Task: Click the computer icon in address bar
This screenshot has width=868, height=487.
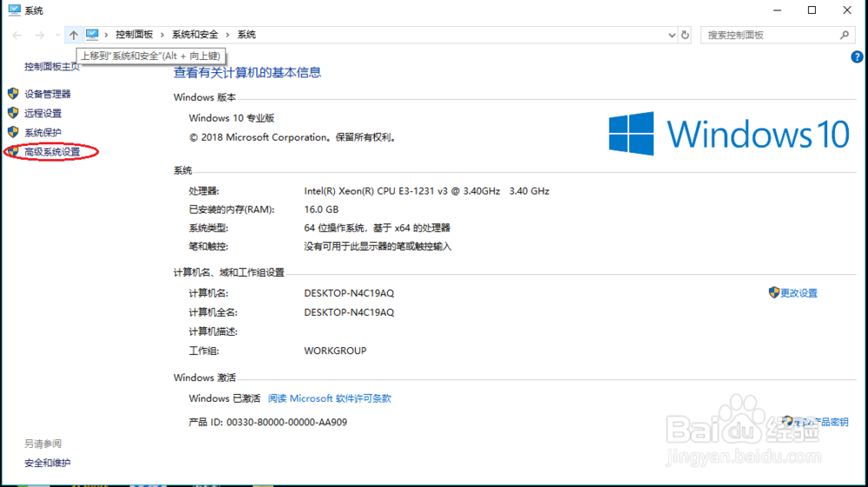Action: 92,35
